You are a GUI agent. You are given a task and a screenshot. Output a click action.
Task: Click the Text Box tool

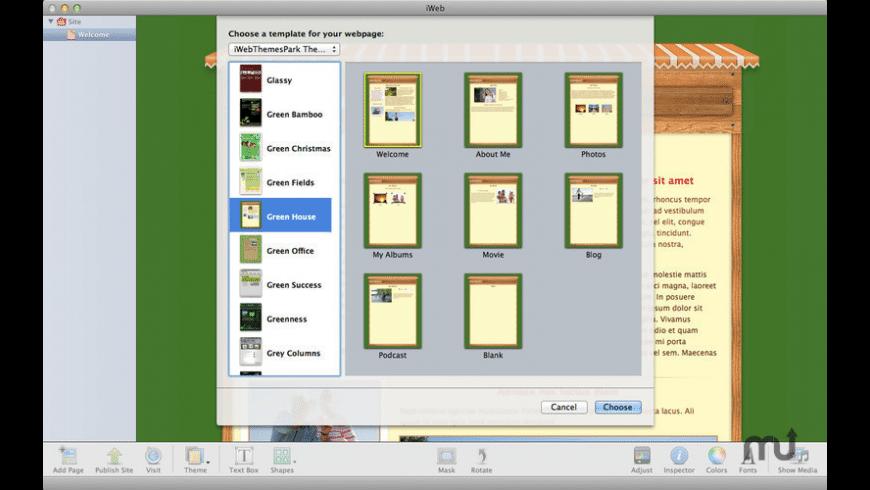point(243,456)
